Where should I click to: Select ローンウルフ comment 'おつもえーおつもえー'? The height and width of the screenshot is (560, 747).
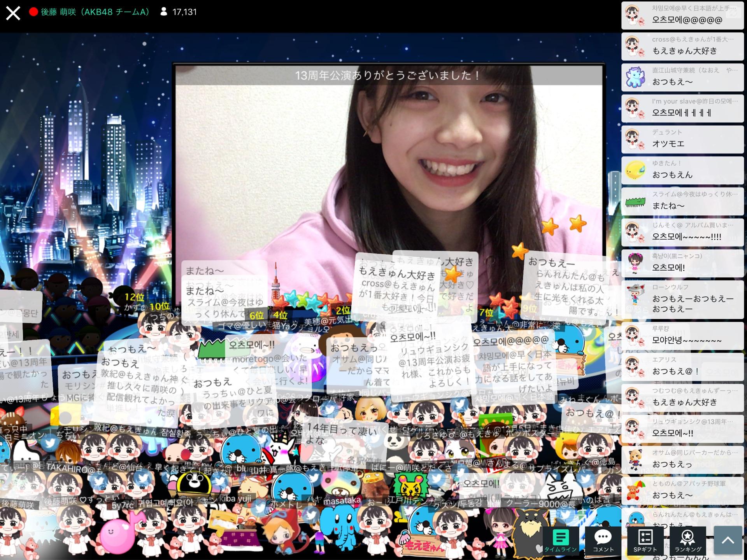pyautogui.click(x=682, y=299)
